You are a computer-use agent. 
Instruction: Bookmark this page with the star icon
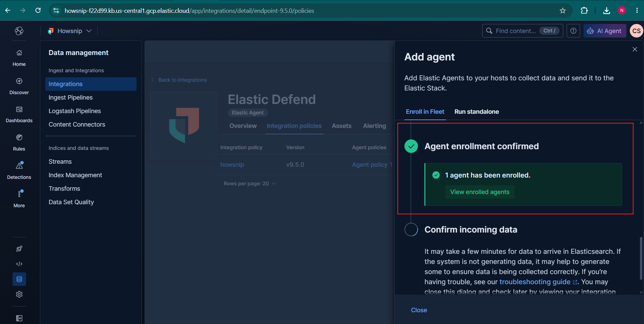pyautogui.click(x=563, y=10)
